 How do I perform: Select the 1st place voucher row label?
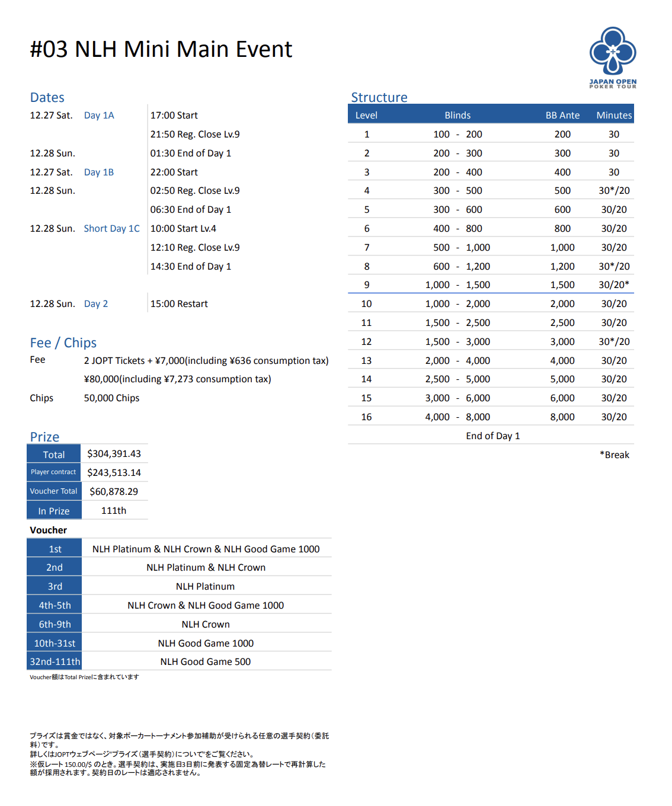55,549
